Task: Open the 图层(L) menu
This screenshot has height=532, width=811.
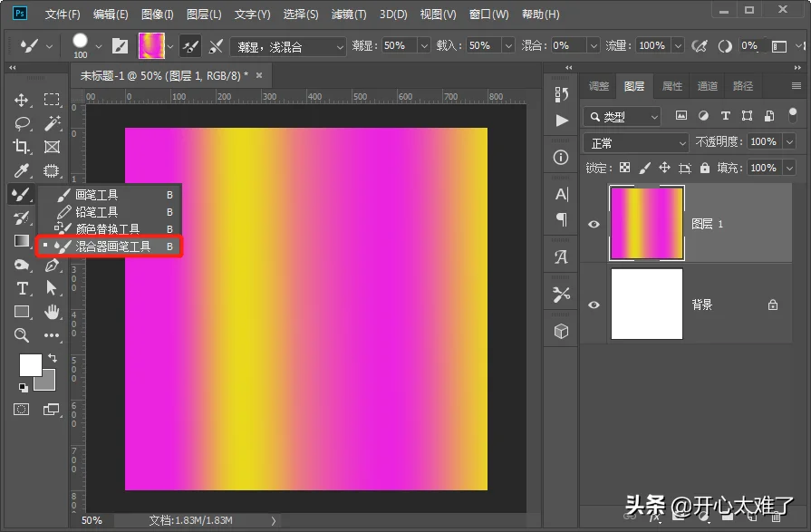Action: pos(204,15)
